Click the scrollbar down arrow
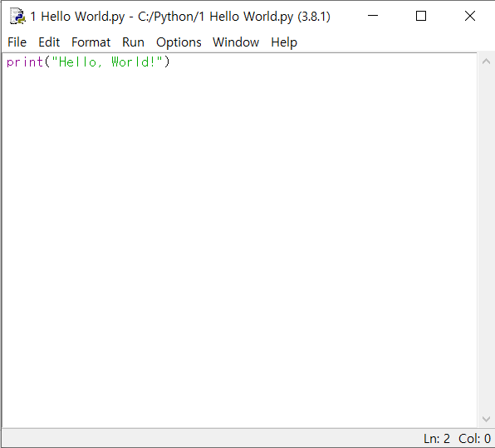This screenshot has height=448, width=495. [486, 419]
